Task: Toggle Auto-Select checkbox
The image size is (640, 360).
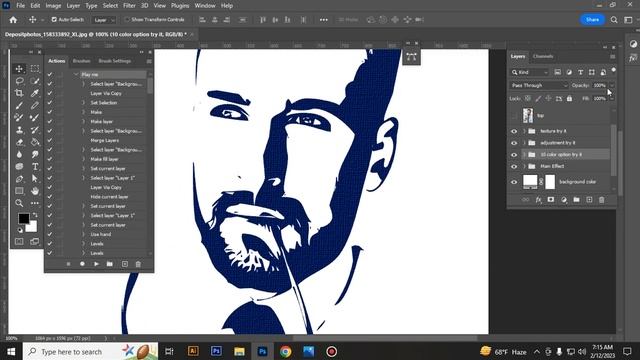Action: [54, 20]
